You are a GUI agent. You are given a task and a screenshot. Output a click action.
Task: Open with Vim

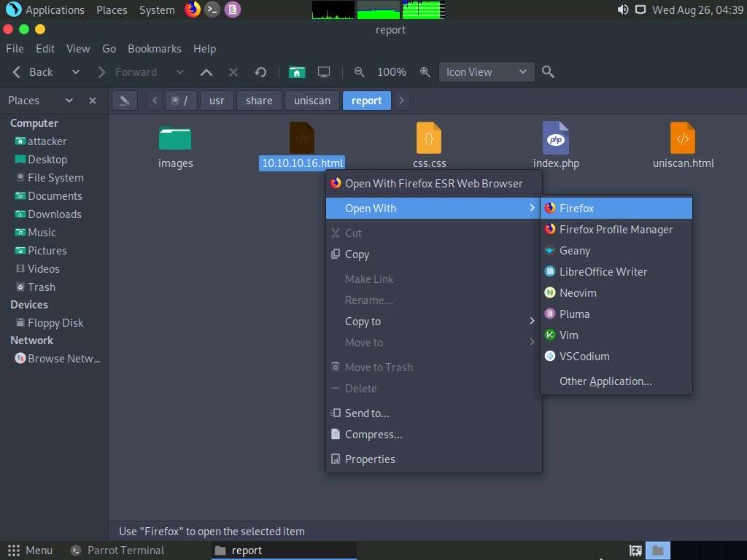click(x=616, y=335)
